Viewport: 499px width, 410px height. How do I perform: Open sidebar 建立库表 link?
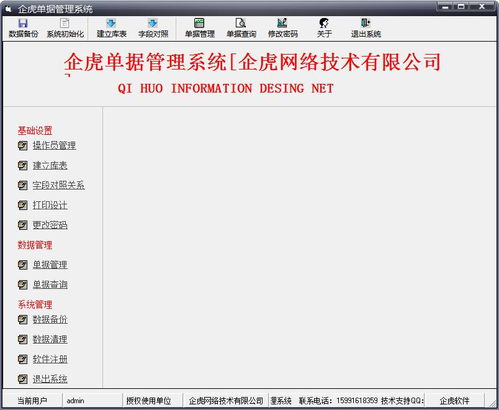50,165
